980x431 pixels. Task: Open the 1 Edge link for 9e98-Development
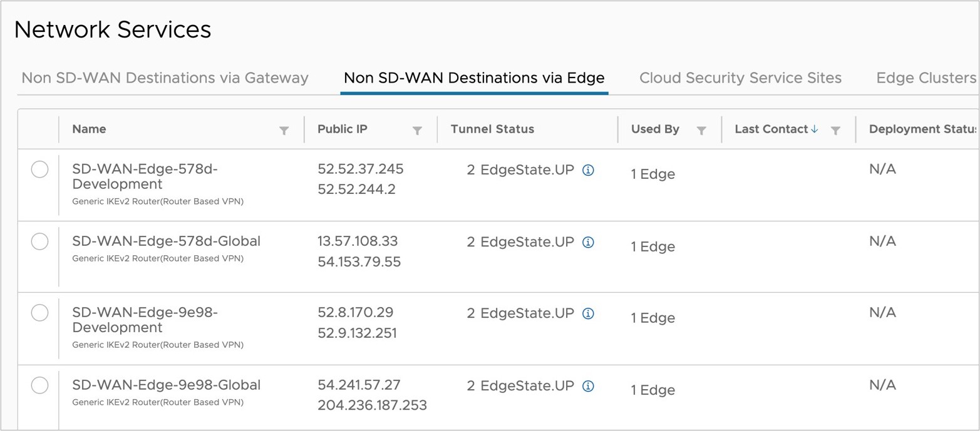653,318
